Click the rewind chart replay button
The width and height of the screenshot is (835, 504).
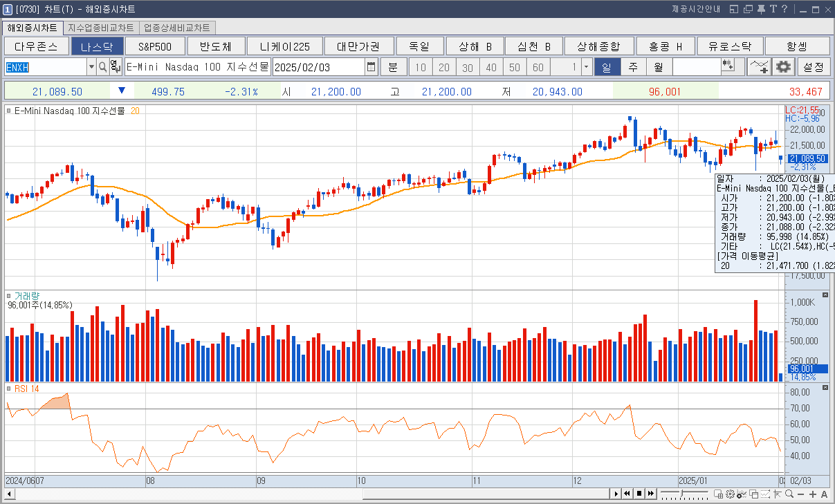click(x=627, y=494)
